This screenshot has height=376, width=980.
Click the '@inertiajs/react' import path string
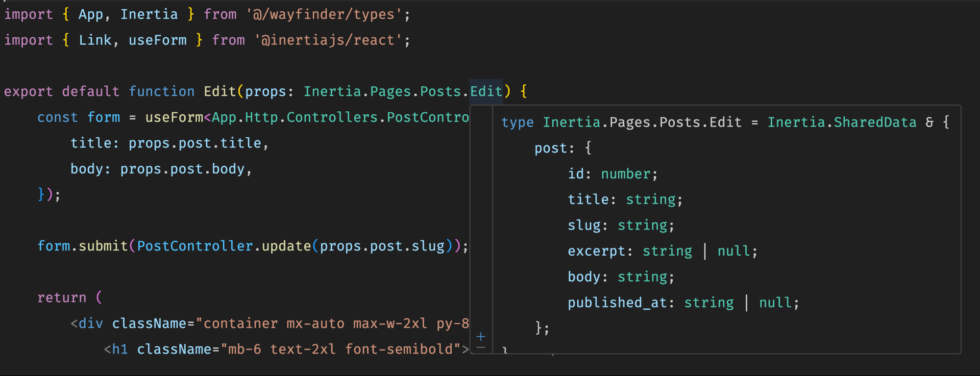[x=328, y=40]
